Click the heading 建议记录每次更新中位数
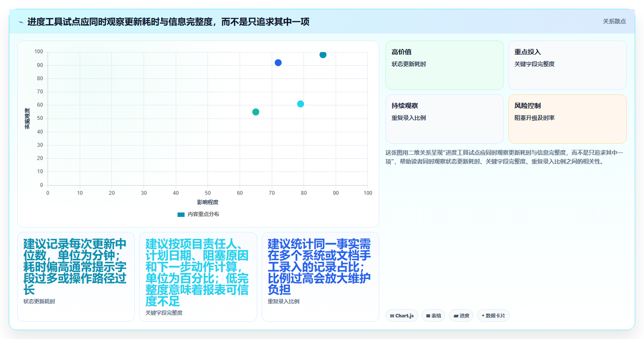This screenshot has width=644, height=339. coord(75,267)
